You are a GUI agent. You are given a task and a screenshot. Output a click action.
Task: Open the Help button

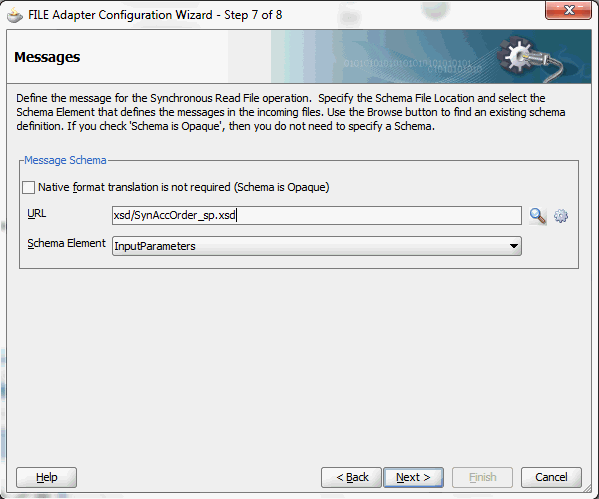pyautogui.click(x=46, y=477)
